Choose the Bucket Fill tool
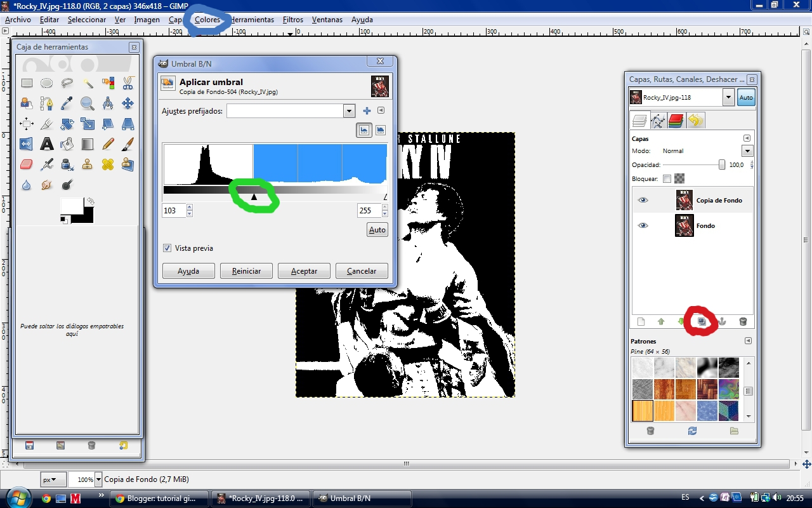The height and width of the screenshot is (508, 812). tap(67, 144)
